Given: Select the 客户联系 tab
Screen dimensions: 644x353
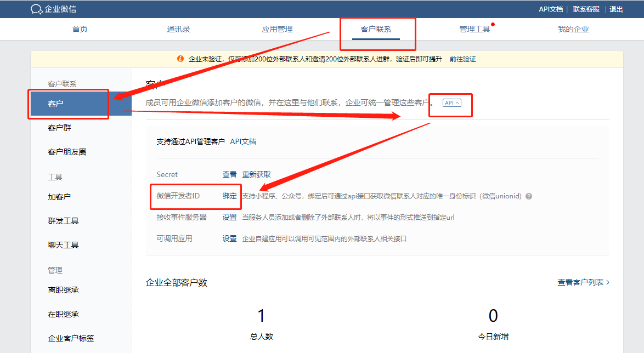Looking at the screenshot, I should click(376, 29).
